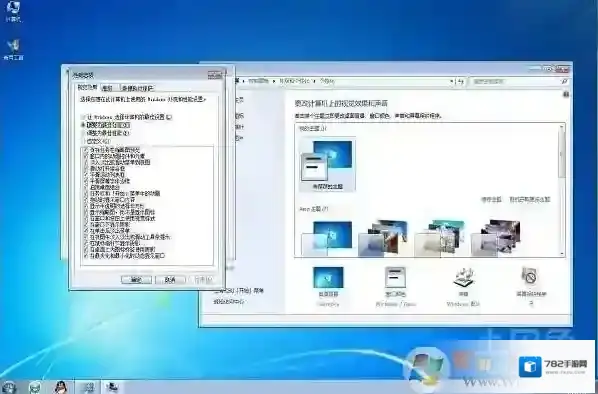Click second taskbar icon next to Start
This screenshot has width=598, height=394.
tap(35, 387)
